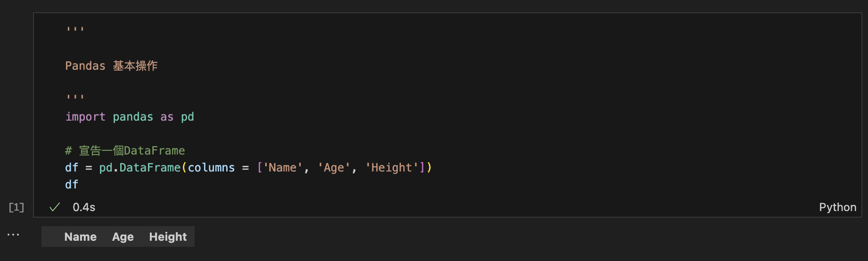
Task: Select the execution count [1] label
Action: pos(16,207)
